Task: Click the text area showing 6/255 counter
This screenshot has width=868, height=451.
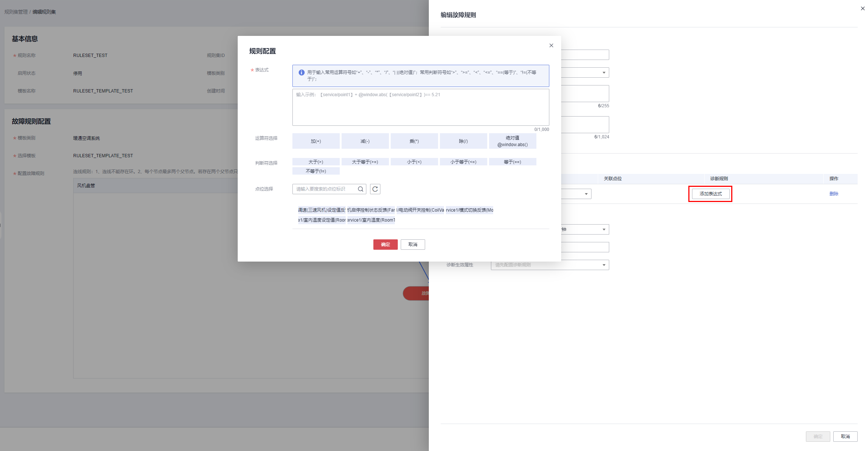Action: [x=585, y=94]
